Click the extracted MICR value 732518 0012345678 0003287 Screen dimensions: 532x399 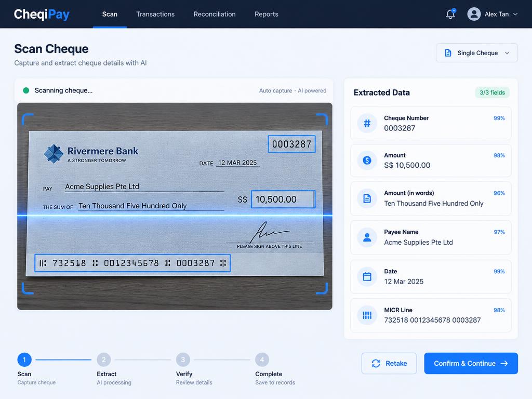(432, 320)
